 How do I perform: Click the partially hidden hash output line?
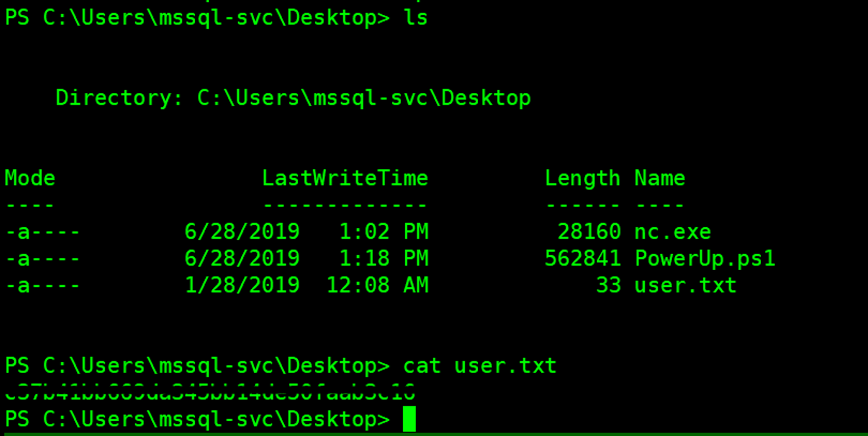[x=210, y=392]
